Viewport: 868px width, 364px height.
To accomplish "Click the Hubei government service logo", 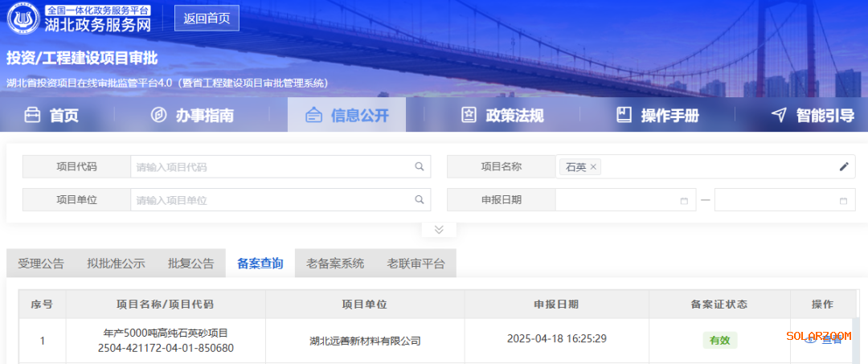I will 23,19.
